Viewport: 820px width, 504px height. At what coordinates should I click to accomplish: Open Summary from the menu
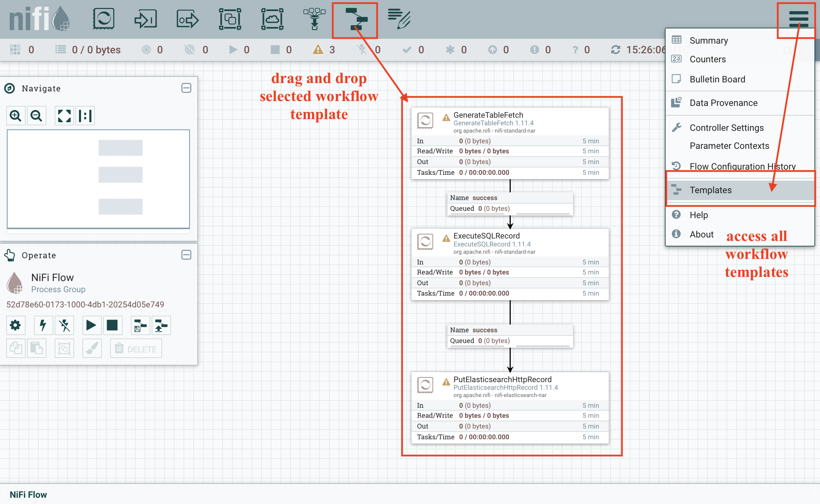(x=740, y=40)
